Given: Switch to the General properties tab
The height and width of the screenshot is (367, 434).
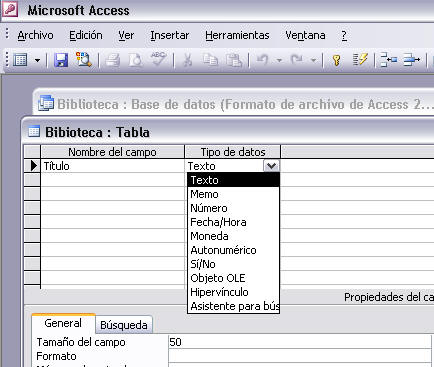Looking at the screenshot, I should [63, 323].
